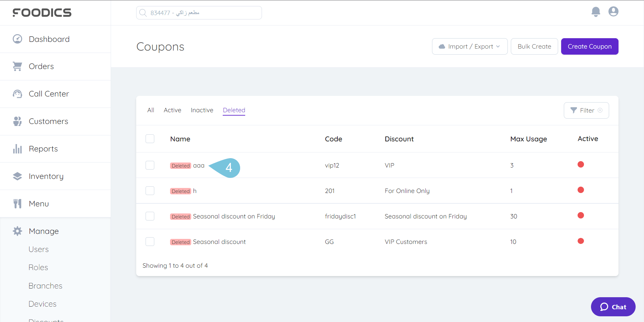Open Roles under Manage

click(x=38, y=267)
